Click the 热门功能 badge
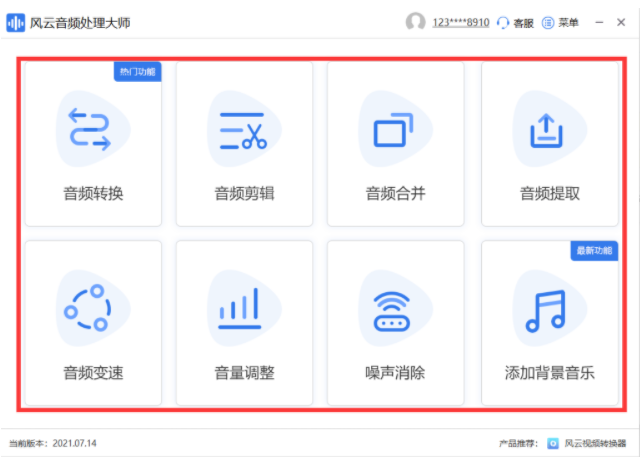This screenshot has width=640, height=461. 138,72
